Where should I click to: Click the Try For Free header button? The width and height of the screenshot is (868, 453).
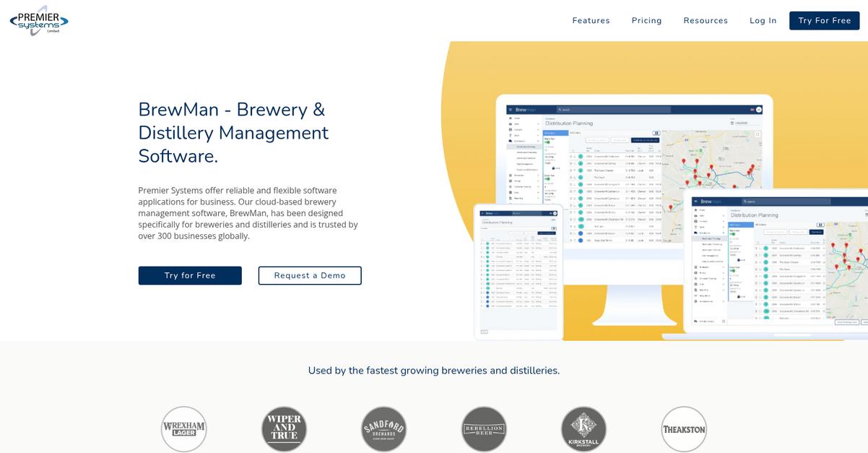(824, 21)
